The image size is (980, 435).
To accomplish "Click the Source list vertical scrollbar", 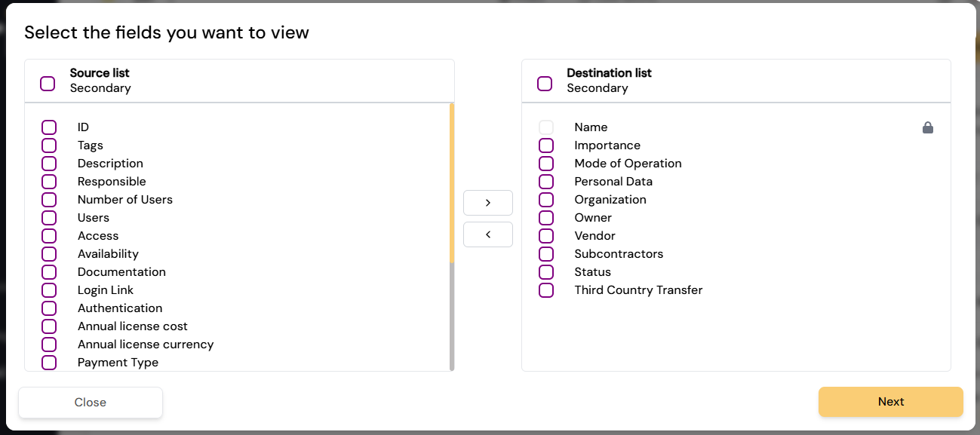I will 452,237.
